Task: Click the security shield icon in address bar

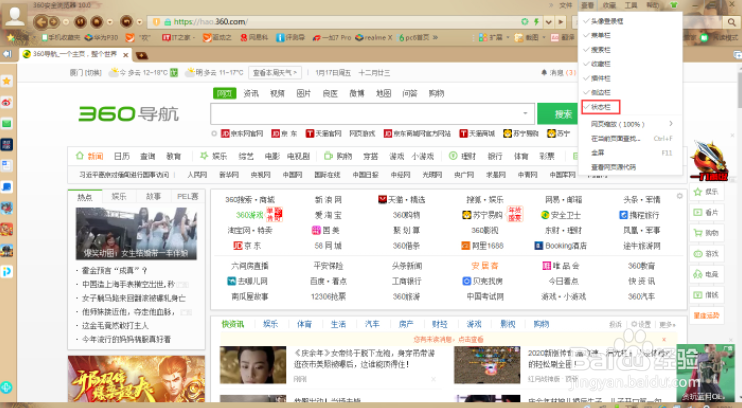Action: click(156, 22)
